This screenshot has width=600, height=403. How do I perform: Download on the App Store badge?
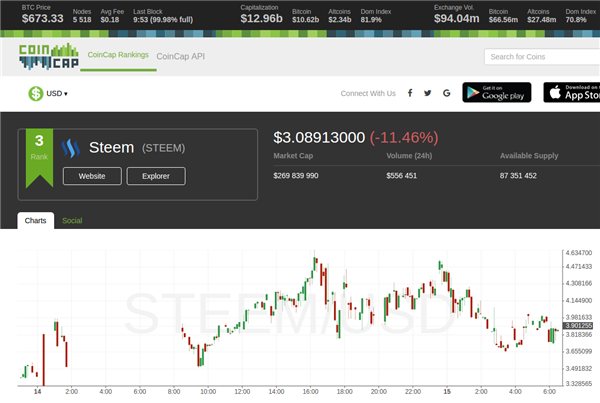[x=572, y=92]
